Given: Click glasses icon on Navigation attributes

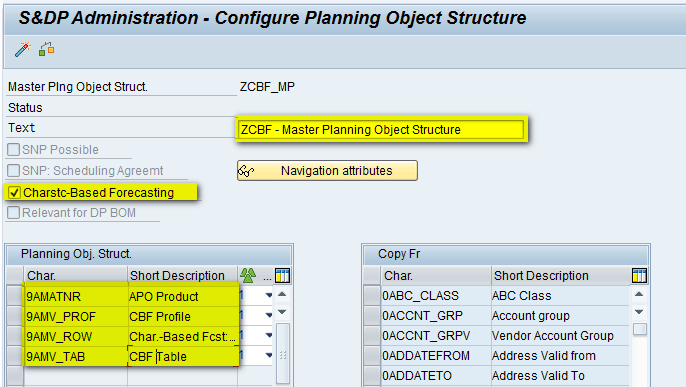Looking at the screenshot, I should click(246, 171).
